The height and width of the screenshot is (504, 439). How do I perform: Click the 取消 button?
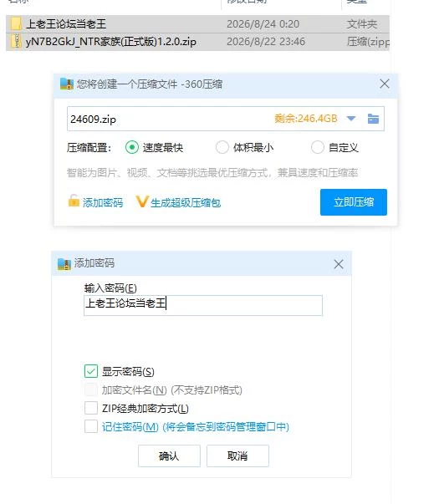pos(237,456)
